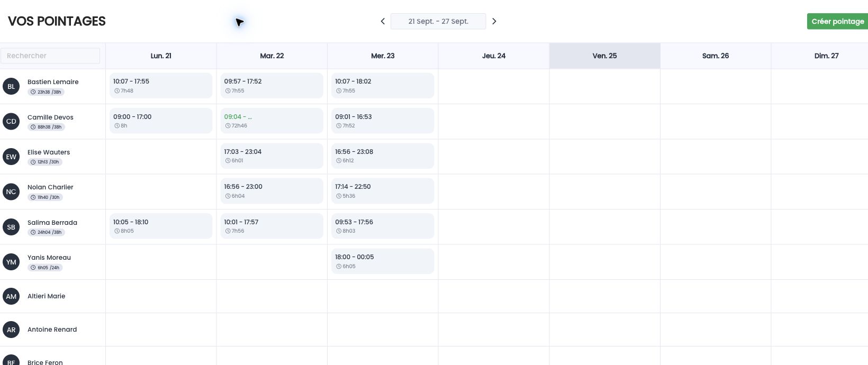Focus the Rechercher search field
The height and width of the screenshot is (365, 868).
(x=50, y=56)
